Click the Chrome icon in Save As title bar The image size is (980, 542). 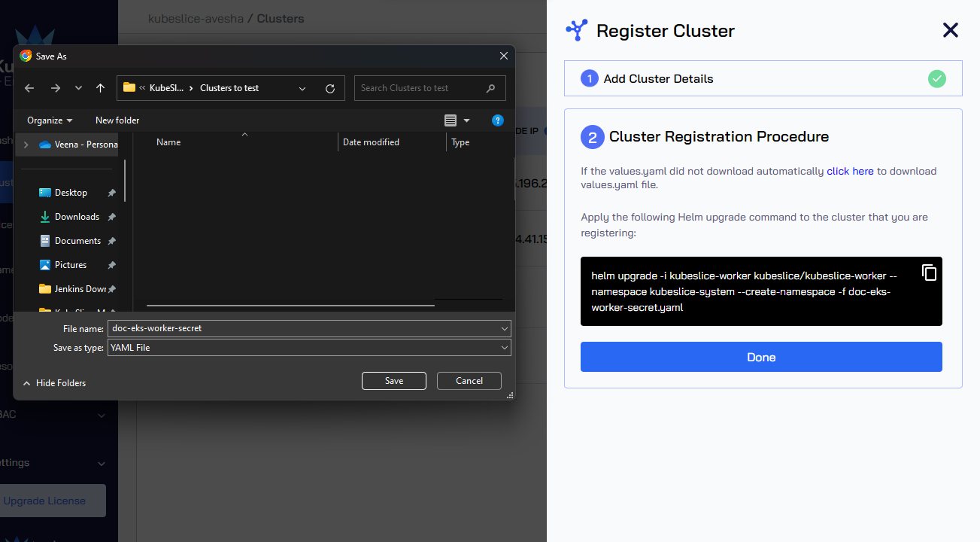(26, 56)
